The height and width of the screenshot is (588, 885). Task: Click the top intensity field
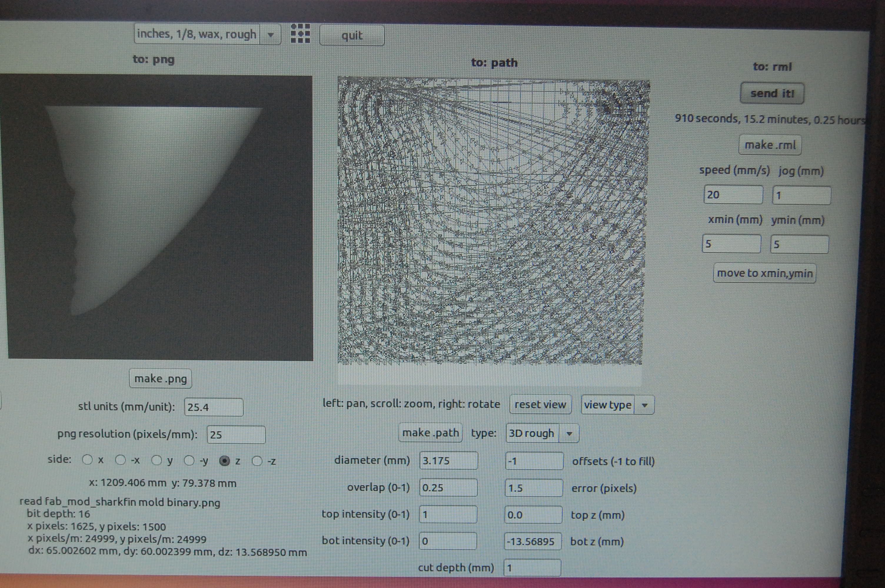point(448,514)
